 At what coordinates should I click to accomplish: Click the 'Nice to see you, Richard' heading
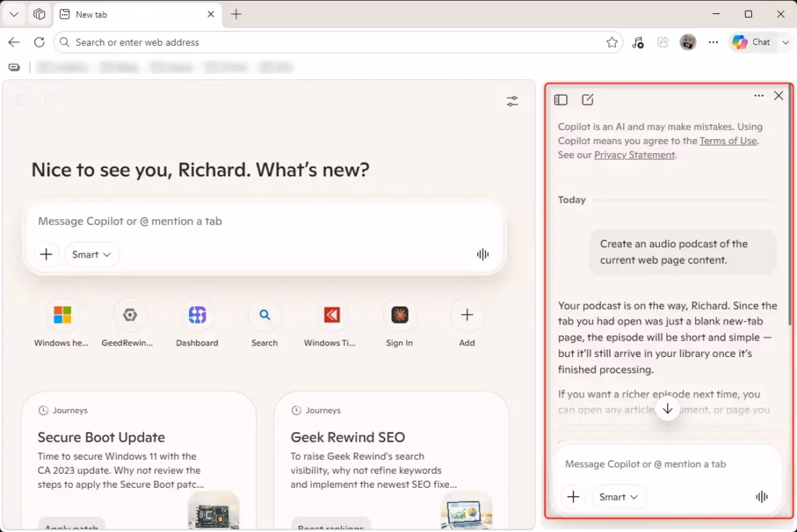[x=200, y=170]
